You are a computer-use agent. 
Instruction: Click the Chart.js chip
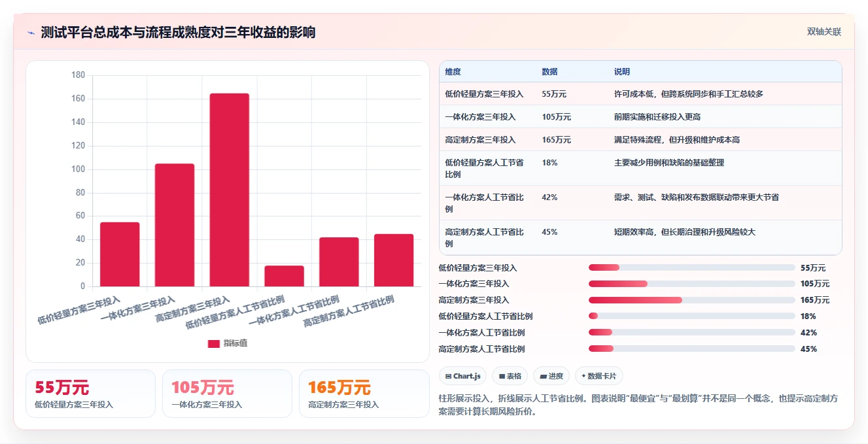[462, 376]
